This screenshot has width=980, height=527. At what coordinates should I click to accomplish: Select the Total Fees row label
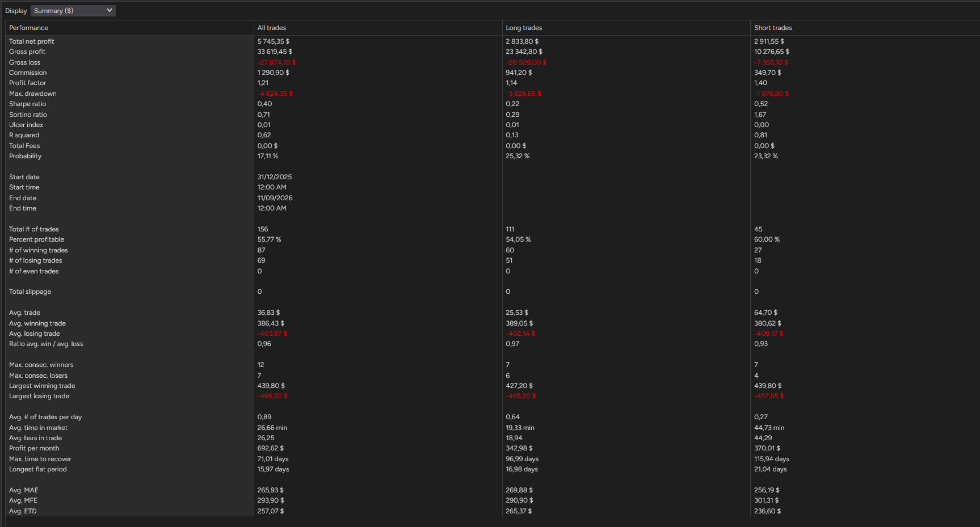(x=24, y=146)
